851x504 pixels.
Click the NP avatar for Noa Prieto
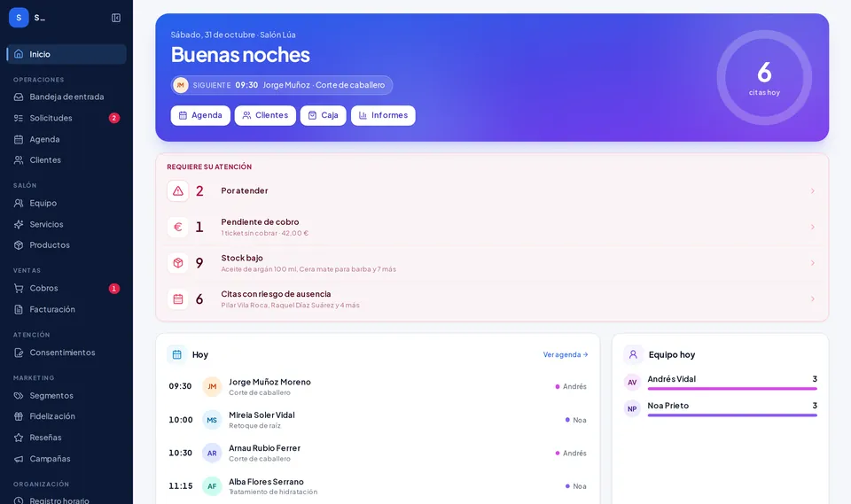632,408
